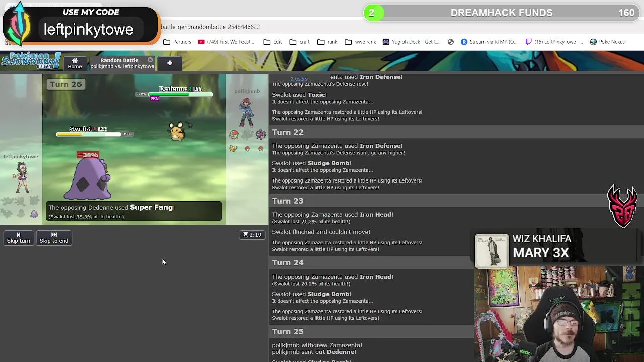Screen dimensions: 644x362
Task: Open the LeftPinkyTowe Twitch bookmark
Action: [x=554, y=42]
